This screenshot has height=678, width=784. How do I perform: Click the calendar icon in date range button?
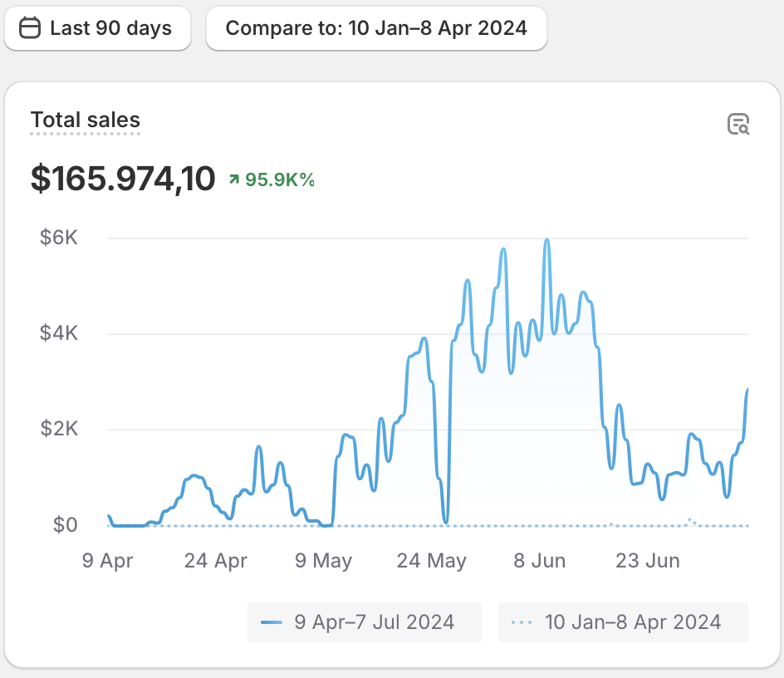coord(30,28)
